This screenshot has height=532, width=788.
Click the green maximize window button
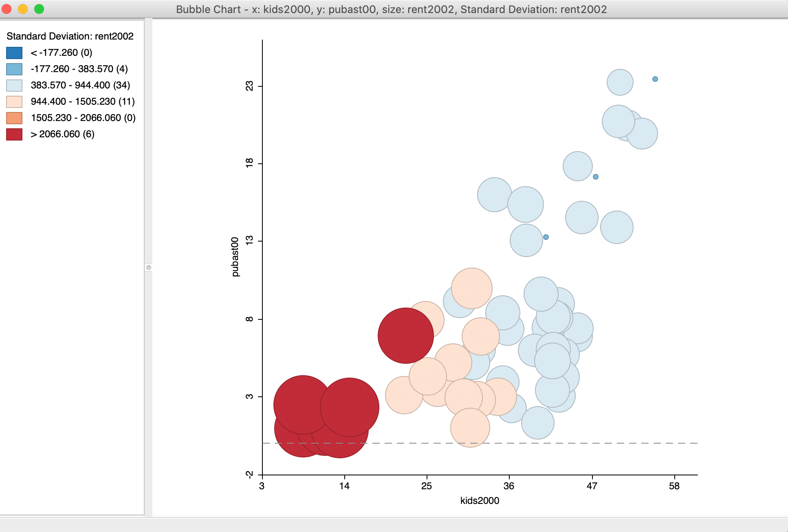39,9
